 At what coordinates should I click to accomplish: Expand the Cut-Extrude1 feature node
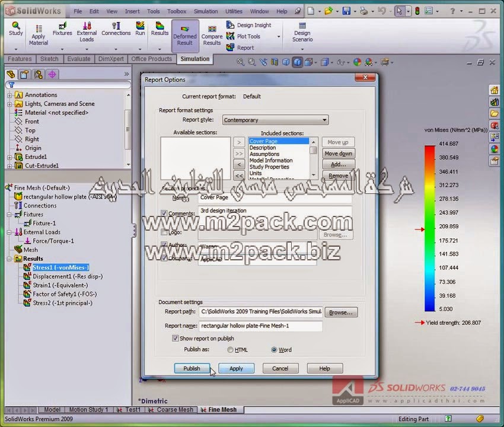click(9, 166)
